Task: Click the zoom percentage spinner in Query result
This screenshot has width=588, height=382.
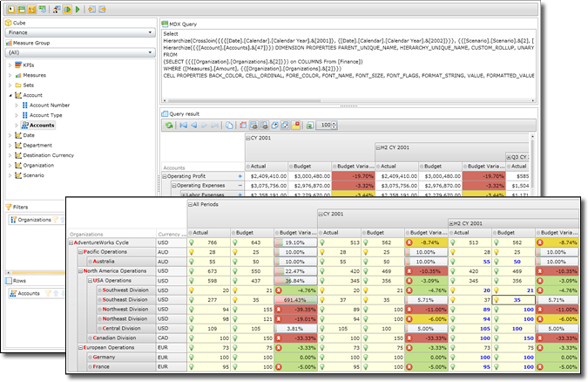Action: click(x=326, y=126)
